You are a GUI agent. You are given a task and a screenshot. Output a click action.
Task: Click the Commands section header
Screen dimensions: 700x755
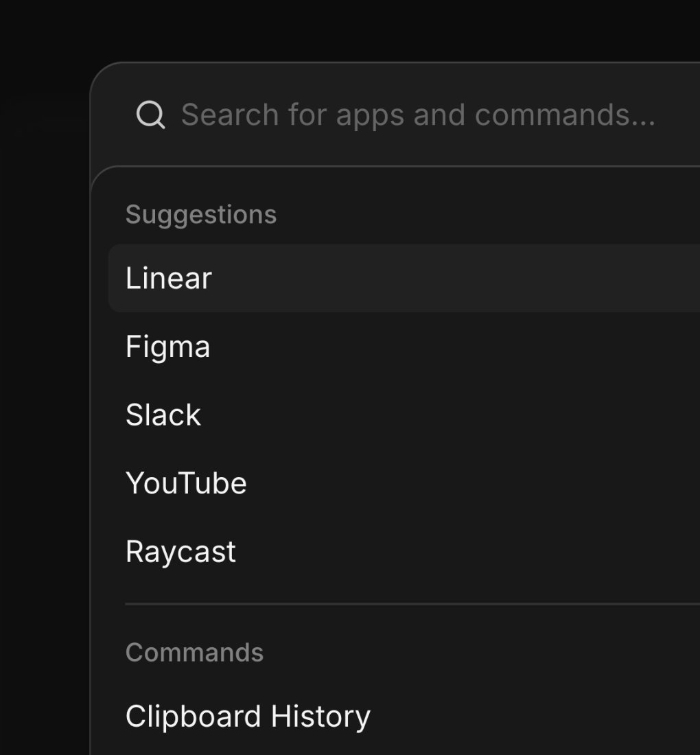point(194,653)
